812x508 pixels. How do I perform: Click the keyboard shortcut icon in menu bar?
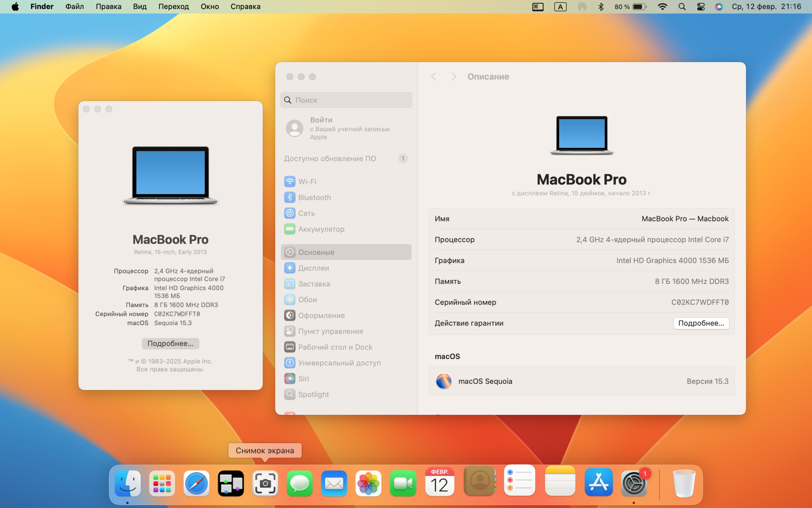click(x=538, y=7)
